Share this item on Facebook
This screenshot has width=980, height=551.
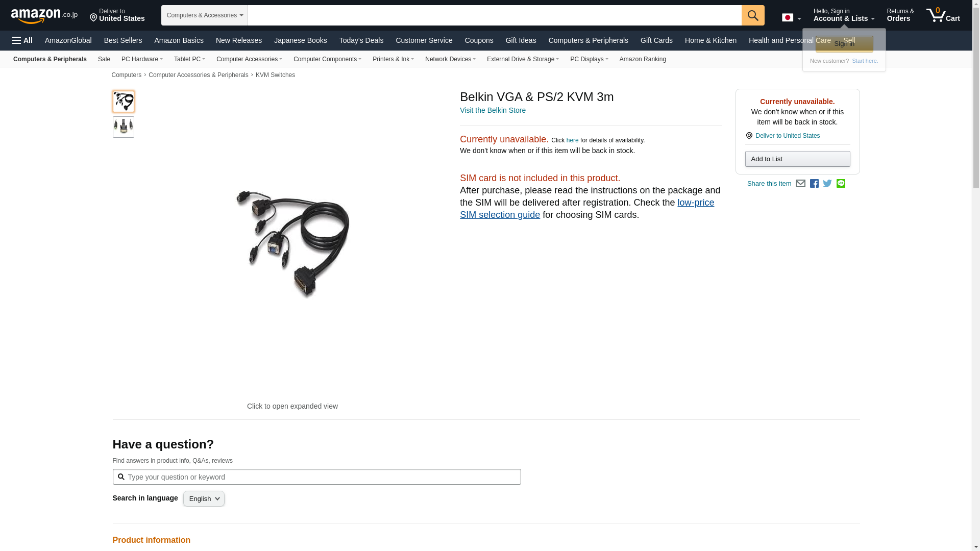coord(814,184)
